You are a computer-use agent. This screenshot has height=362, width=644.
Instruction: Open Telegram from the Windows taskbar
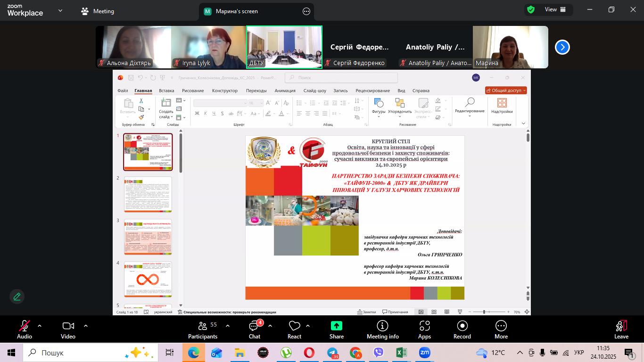pos(332,353)
